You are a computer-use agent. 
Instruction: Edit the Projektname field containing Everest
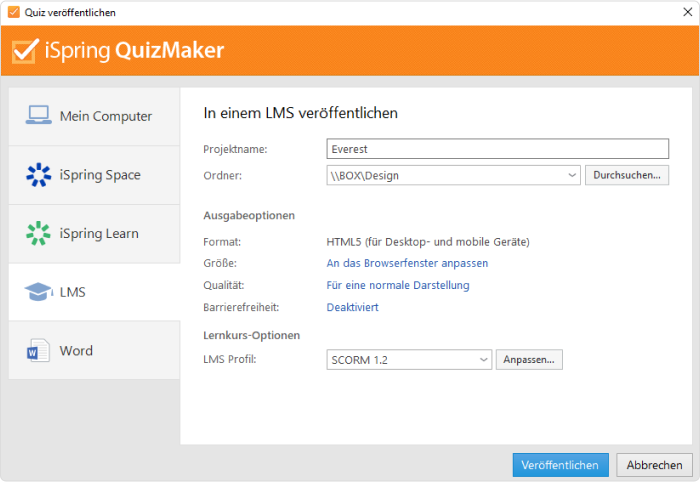click(497, 149)
